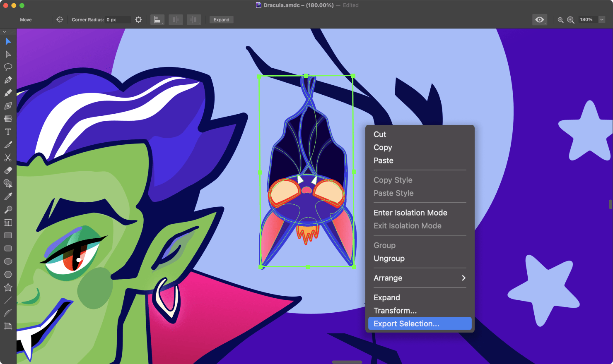
Task: Choose the Lasso tool
Action: click(x=8, y=67)
